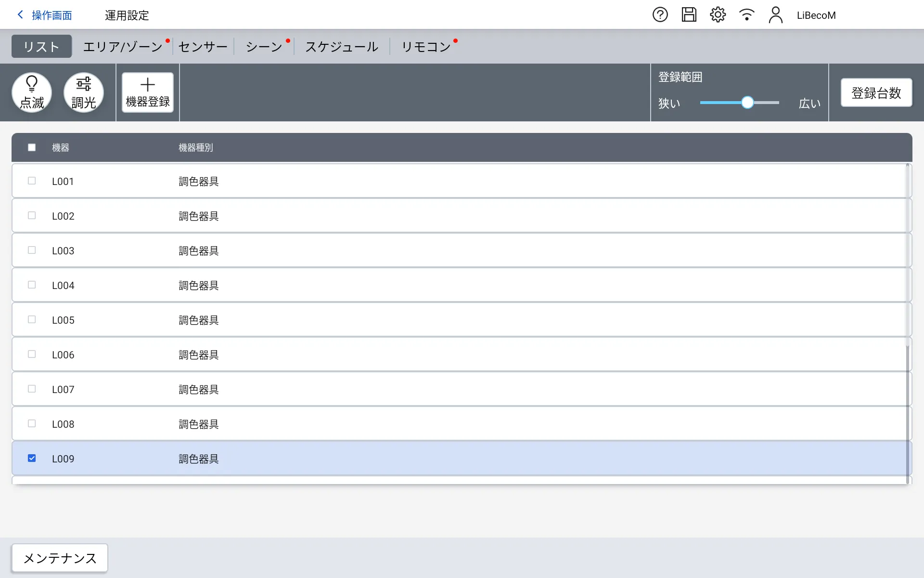Toggle the select-all checkbox in header

32,147
